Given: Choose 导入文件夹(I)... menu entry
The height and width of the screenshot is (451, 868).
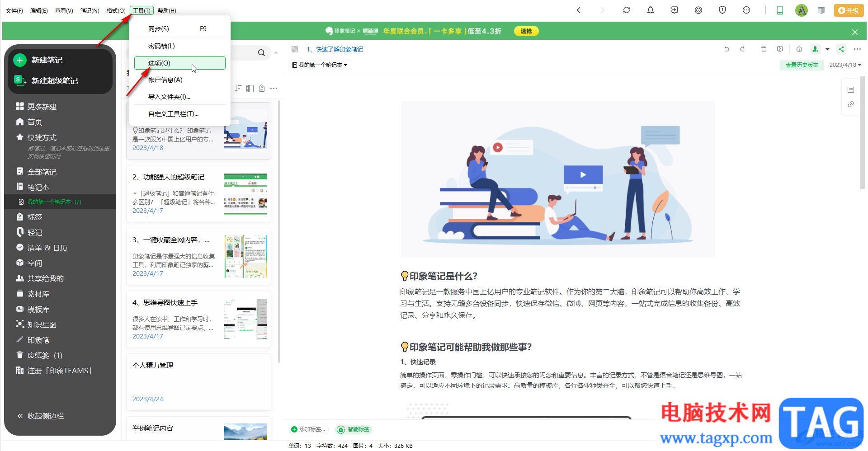Looking at the screenshot, I should coord(180,97).
